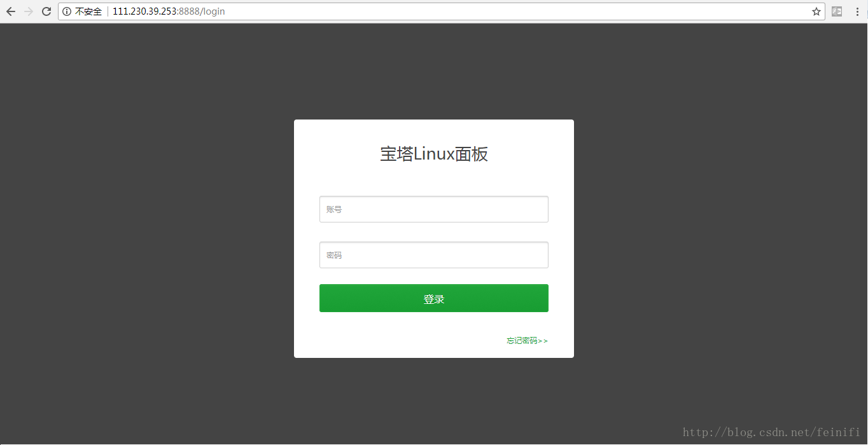This screenshot has width=868, height=445.
Task: Click the 密码 password input field
Action: click(x=434, y=255)
